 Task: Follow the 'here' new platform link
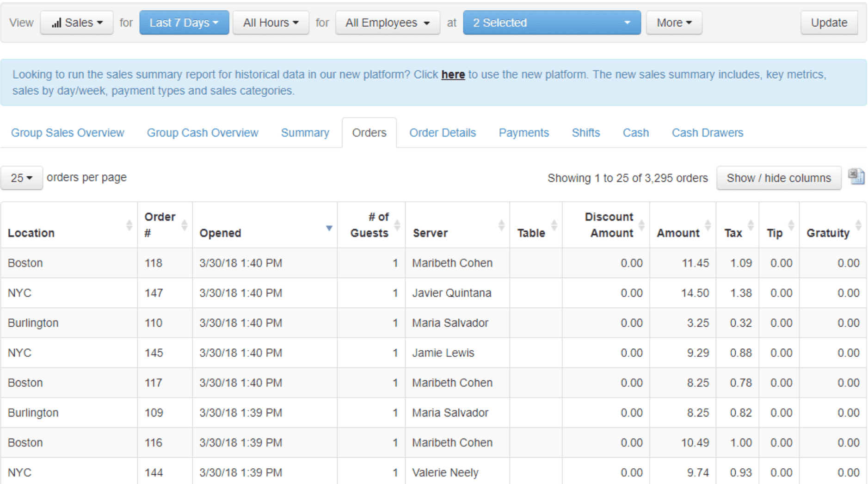[453, 74]
